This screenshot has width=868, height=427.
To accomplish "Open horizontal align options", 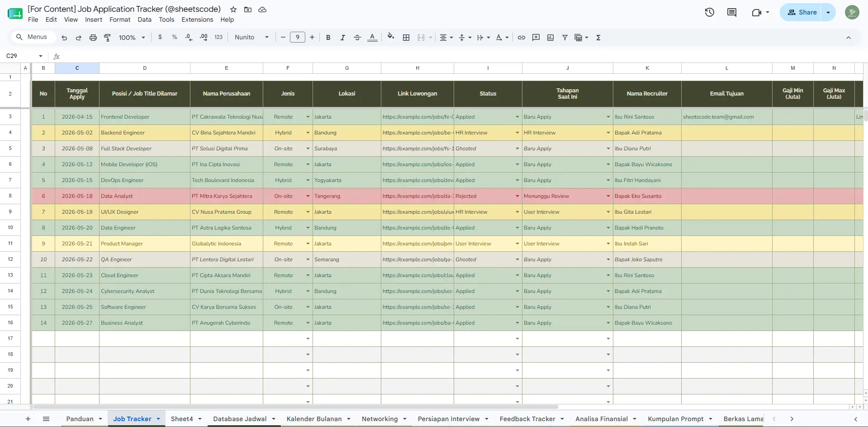I will click(x=446, y=38).
